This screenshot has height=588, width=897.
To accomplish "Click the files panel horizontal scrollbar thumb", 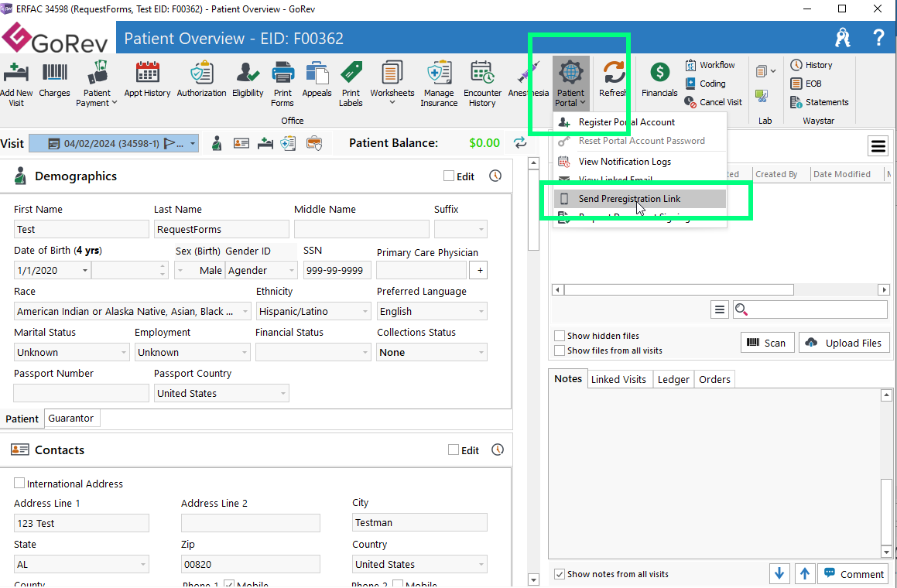I will [679, 290].
